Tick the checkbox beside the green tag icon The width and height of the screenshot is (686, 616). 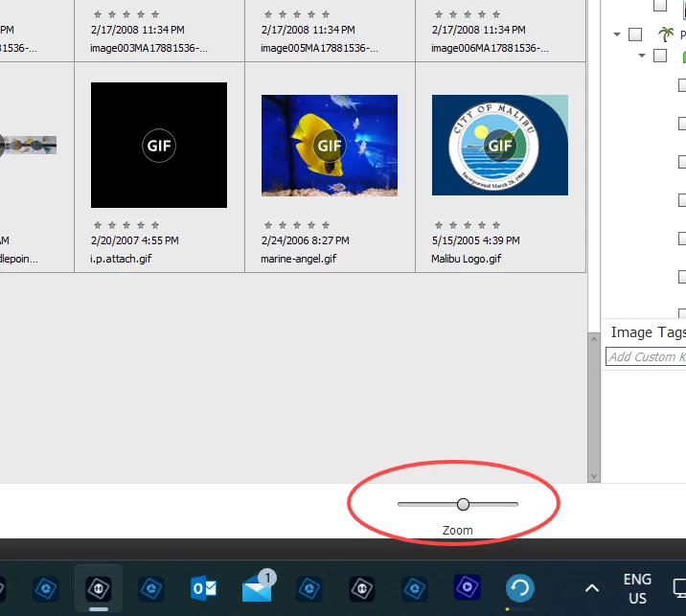point(660,56)
